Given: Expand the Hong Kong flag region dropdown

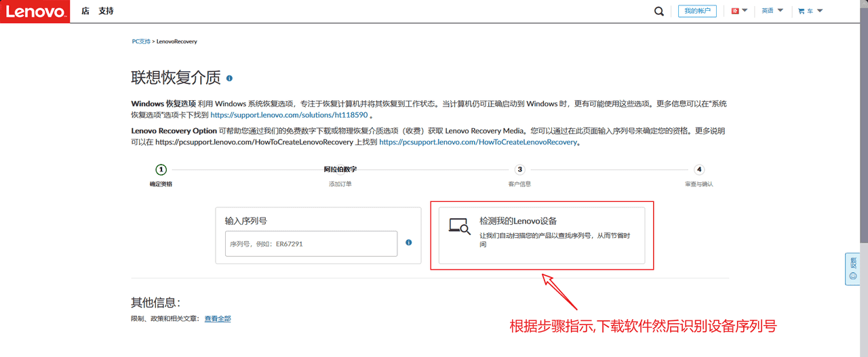Looking at the screenshot, I should point(739,11).
